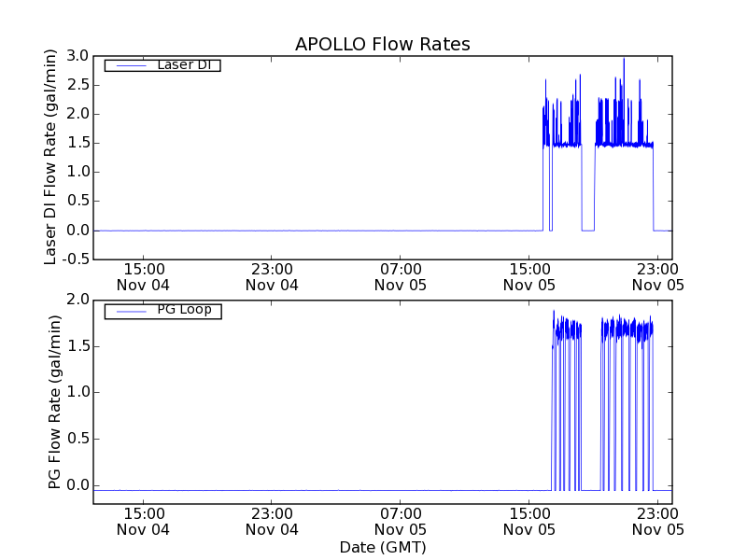The image size is (747, 560).
Task: Click the 1.0 tick on Laser DI axis
Action: click(78, 172)
